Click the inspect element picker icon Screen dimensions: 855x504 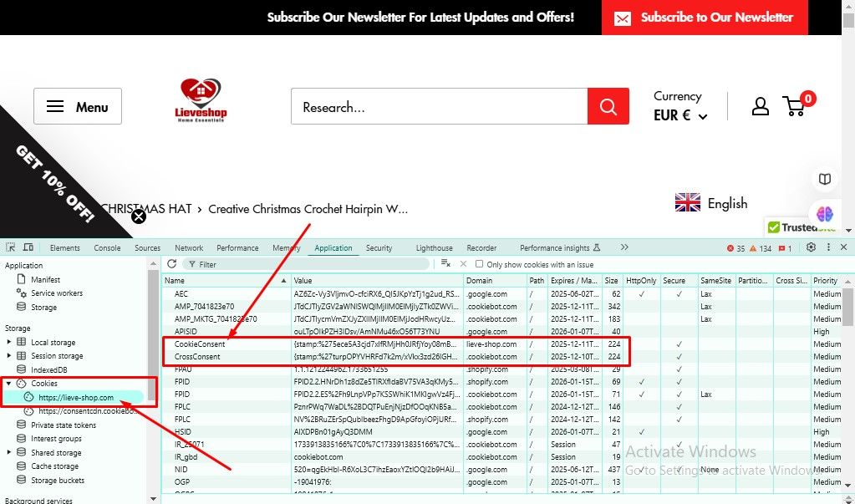[10, 247]
